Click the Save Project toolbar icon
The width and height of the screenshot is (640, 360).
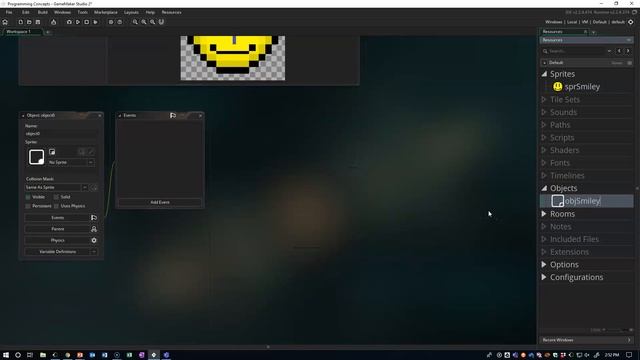pyautogui.click(x=38, y=22)
